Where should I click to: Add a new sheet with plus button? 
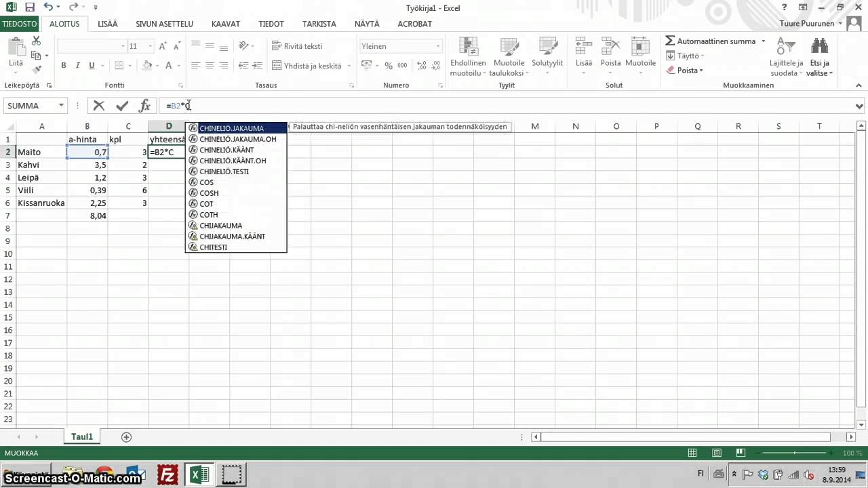126,437
